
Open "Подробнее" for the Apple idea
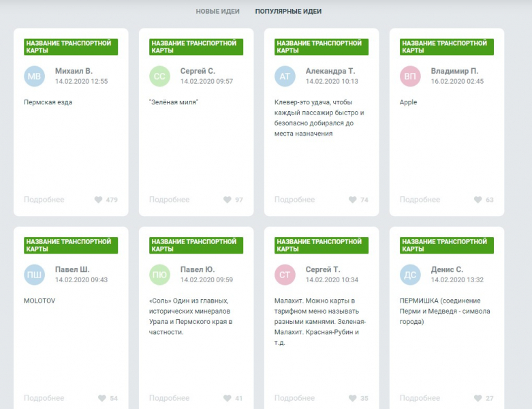click(420, 200)
